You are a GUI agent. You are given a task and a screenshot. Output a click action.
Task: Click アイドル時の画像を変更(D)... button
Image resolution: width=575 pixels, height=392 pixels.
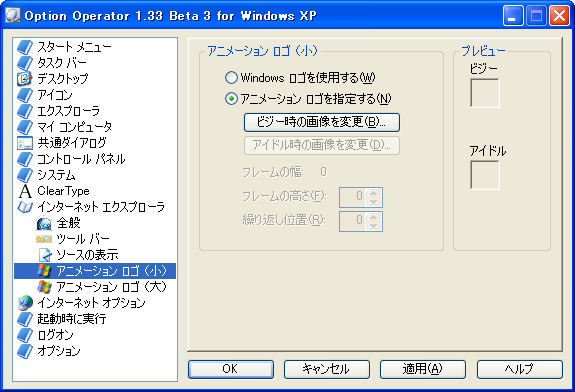(322, 146)
